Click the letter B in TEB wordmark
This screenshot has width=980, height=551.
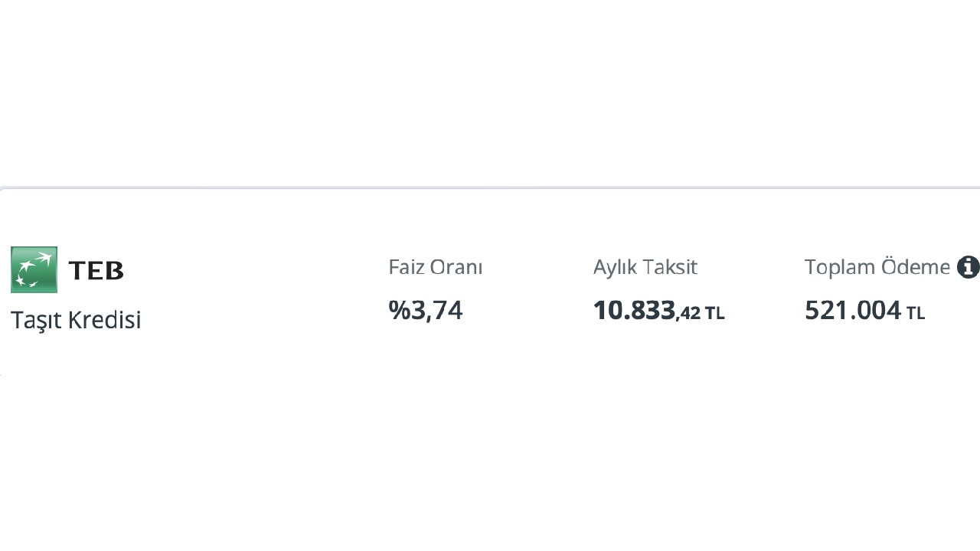[x=114, y=270]
